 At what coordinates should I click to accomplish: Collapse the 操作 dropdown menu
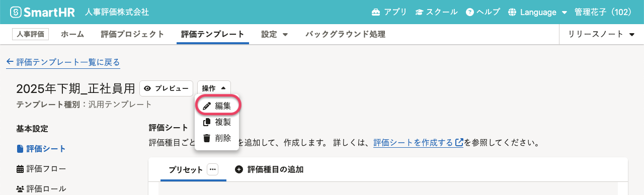point(214,88)
